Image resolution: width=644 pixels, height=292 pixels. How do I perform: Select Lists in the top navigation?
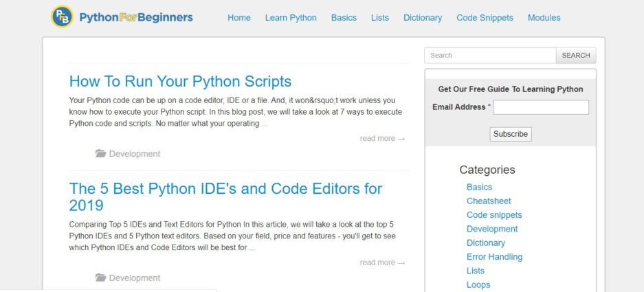point(380,18)
